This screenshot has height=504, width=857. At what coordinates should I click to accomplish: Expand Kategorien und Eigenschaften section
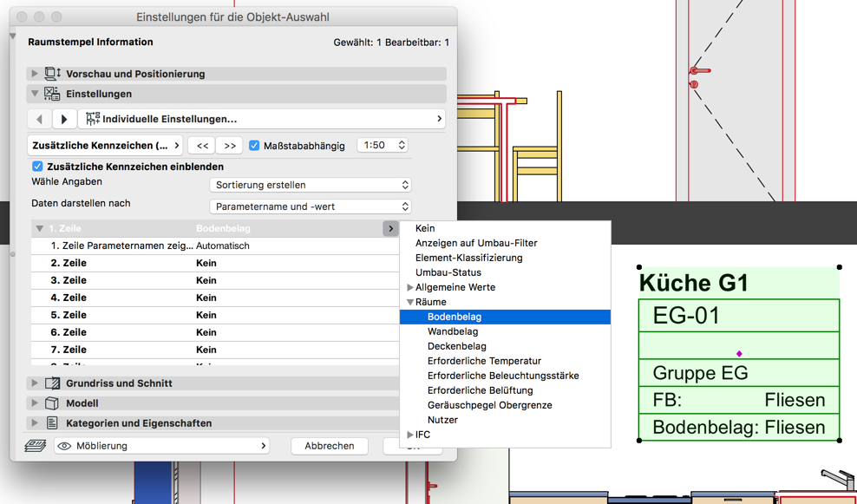pos(35,423)
